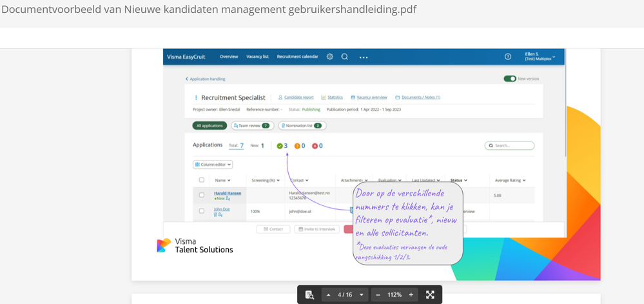The width and height of the screenshot is (644, 304).
Task: Click the 5.00 average rating value
Action: [x=498, y=196]
